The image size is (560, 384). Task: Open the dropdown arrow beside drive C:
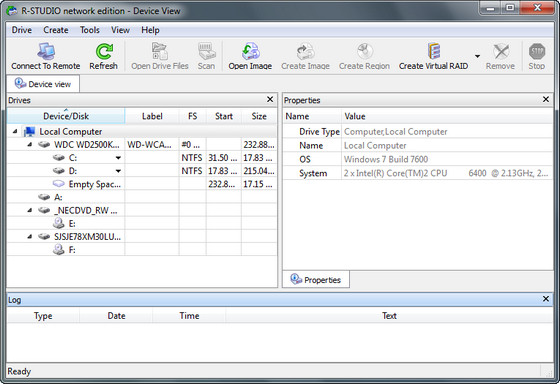(118, 158)
